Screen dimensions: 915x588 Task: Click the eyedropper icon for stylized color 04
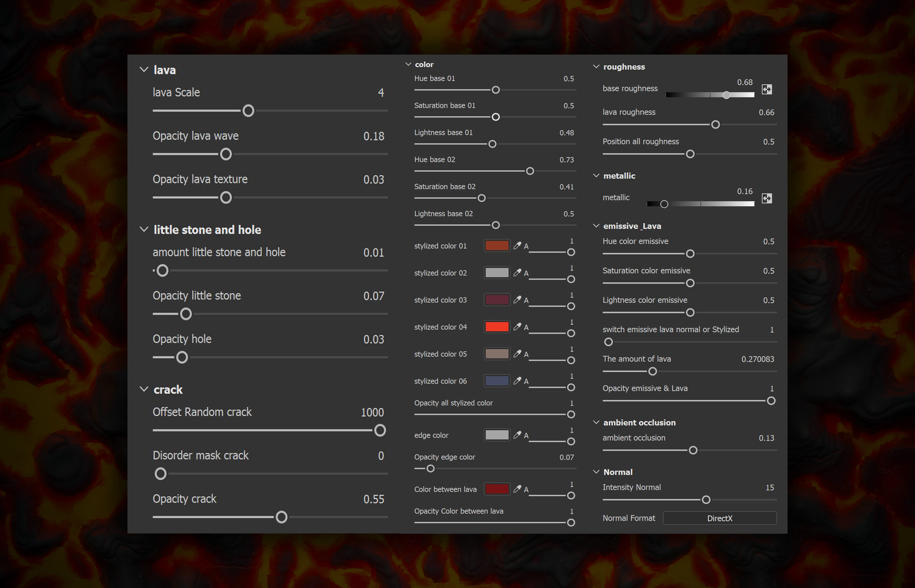coord(517,327)
